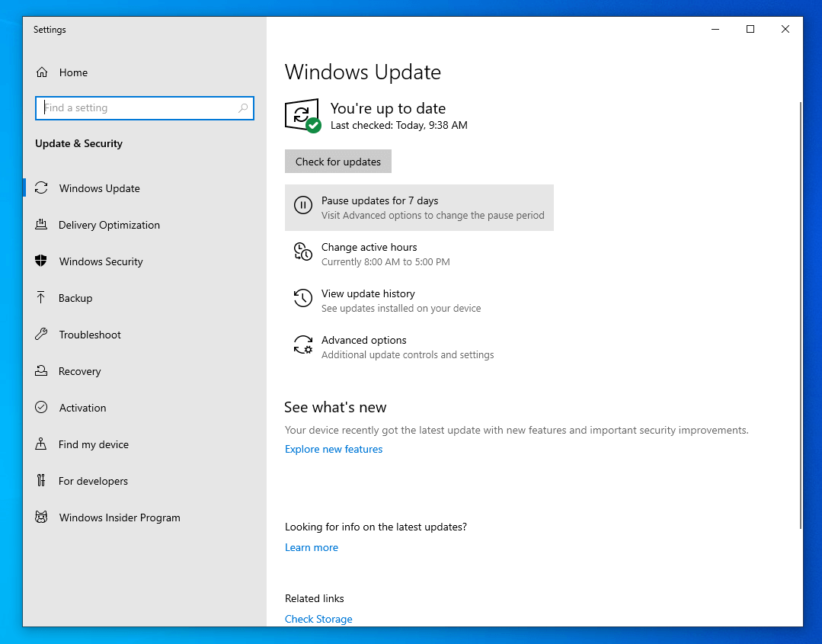The height and width of the screenshot is (644, 822).
Task: Select Backup in sidebar
Action: pos(145,298)
